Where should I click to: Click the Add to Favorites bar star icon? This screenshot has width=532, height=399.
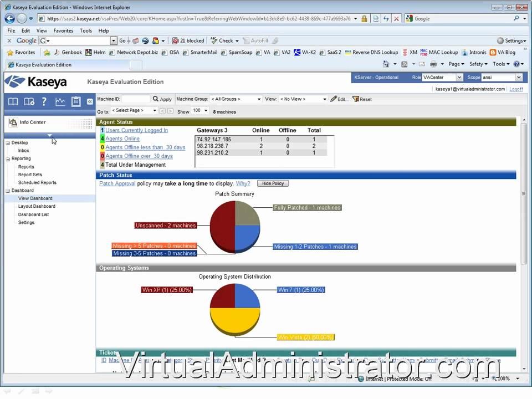47,52
